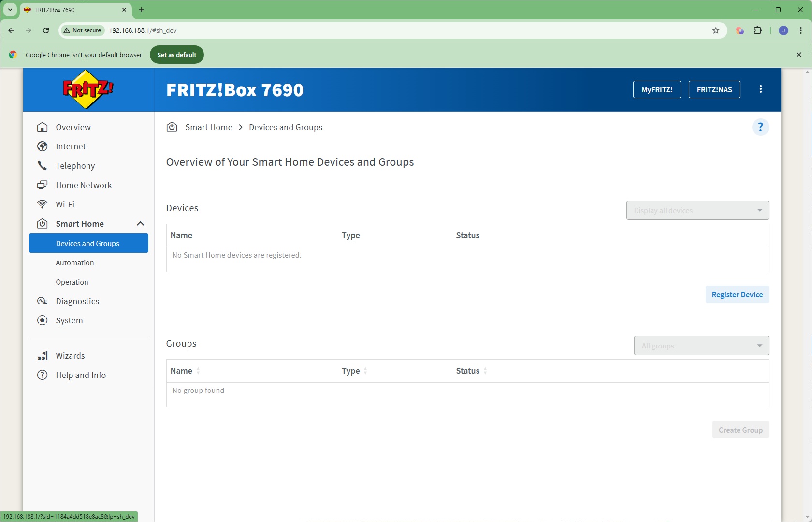
Task: Open the three-dot menu in FRITZ!Box header
Action: tap(761, 89)
